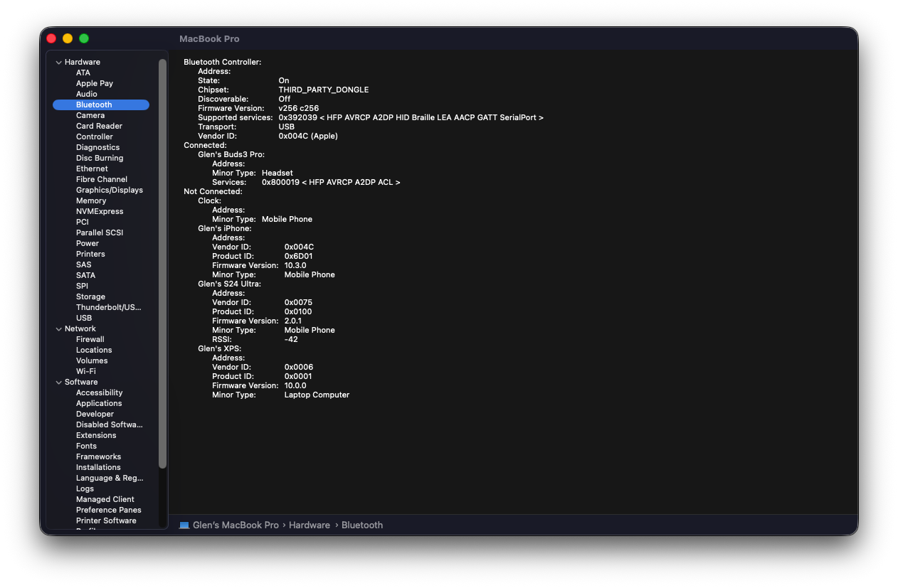Select Volumes under Network
The image size is (898, 588).
click(x=92, y=360)
